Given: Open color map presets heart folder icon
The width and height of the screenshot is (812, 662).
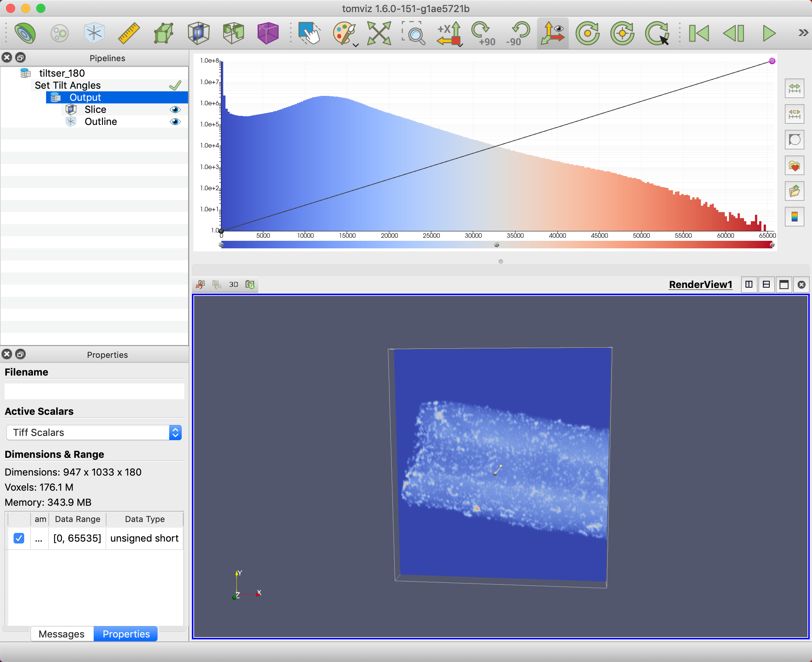Looking at the screenshot, I should click(x=795, y=166).
